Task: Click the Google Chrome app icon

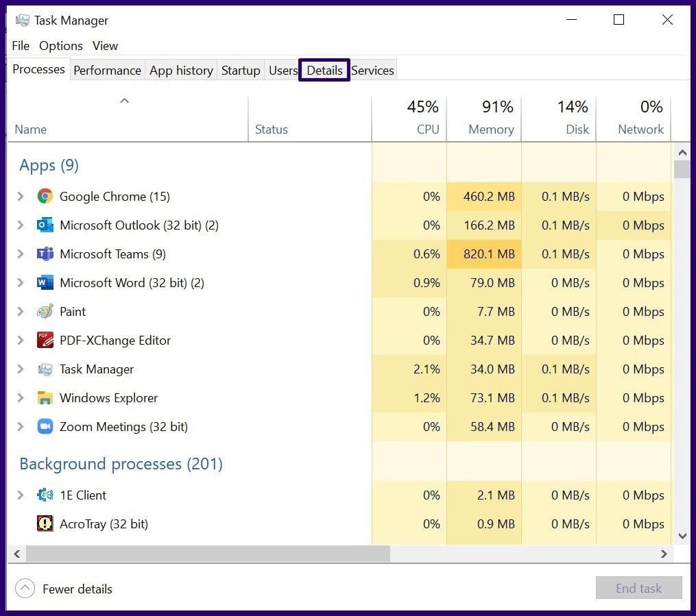Action: pyautogui.click(x=45, y=196)
